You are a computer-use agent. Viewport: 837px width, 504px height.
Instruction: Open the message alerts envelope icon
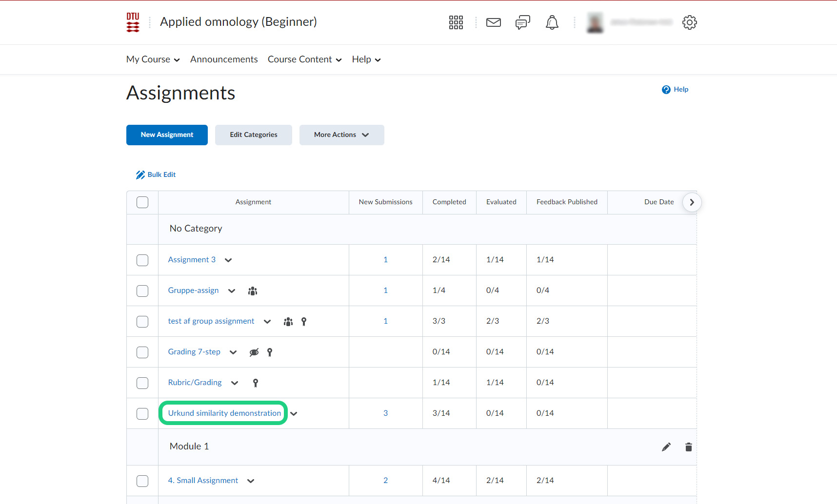(493, 22)
